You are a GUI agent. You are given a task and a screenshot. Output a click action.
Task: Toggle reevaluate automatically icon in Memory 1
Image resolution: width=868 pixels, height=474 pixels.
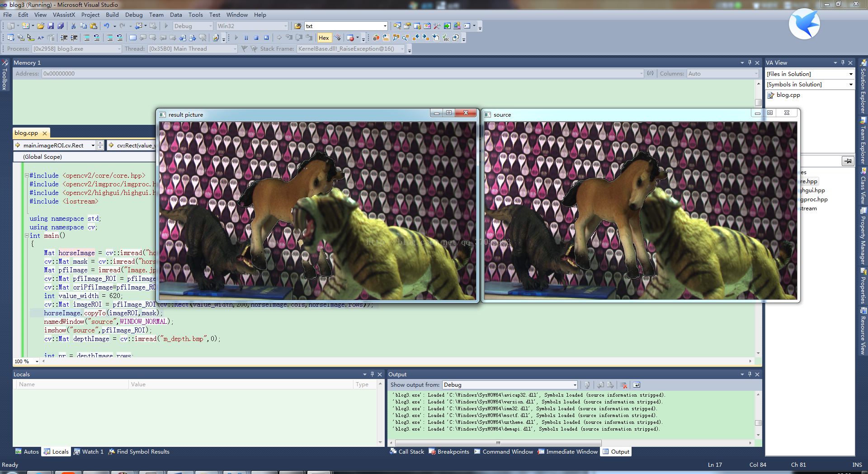pyautogui.click(x=650, y=73)
